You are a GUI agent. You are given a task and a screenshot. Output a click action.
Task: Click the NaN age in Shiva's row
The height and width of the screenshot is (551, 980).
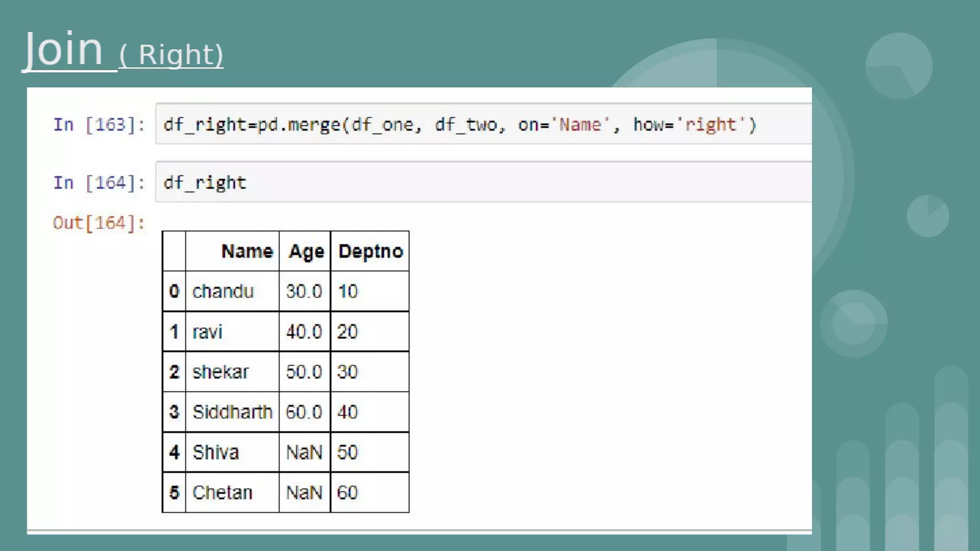pos(304,452)
